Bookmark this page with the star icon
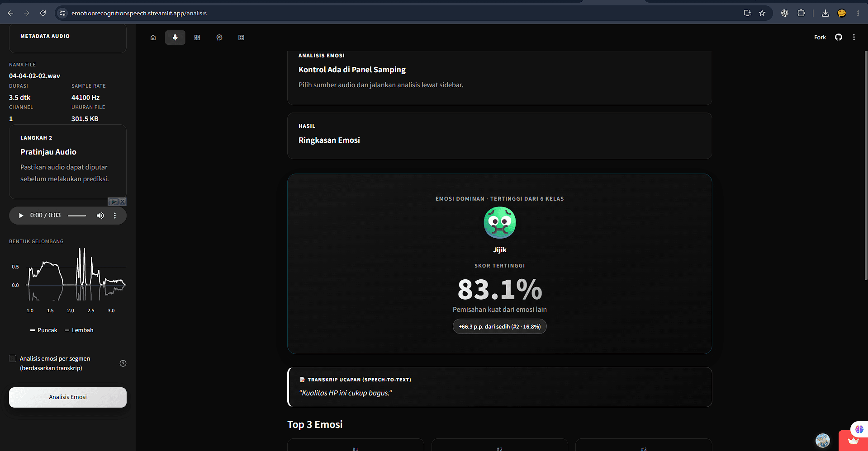This screenshot has width=868, height=451. (x=762, y=13)
